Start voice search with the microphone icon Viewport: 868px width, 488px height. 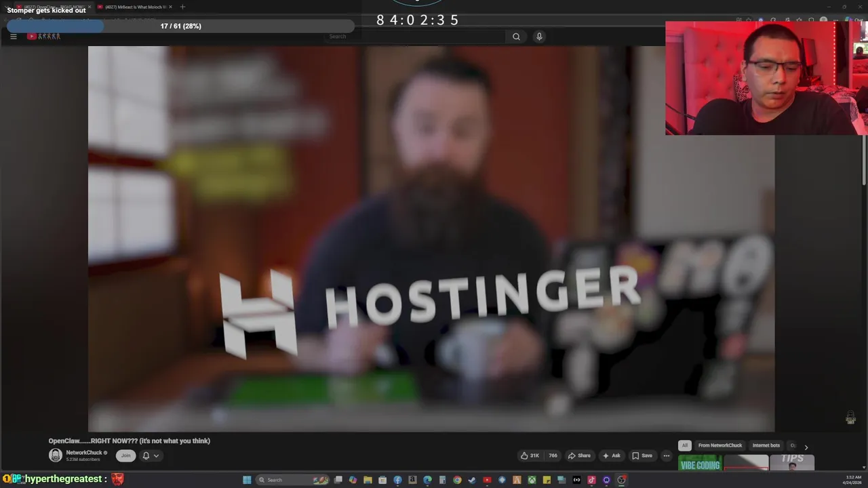[539, 37]
